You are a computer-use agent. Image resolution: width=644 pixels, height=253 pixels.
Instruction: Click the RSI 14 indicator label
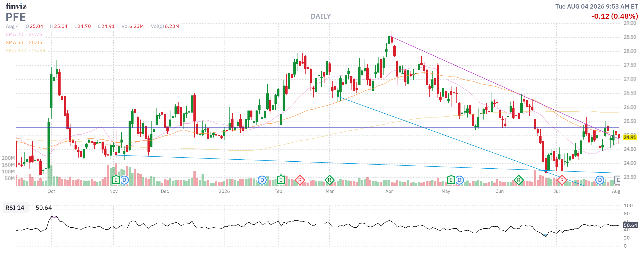tap(15, 208)
